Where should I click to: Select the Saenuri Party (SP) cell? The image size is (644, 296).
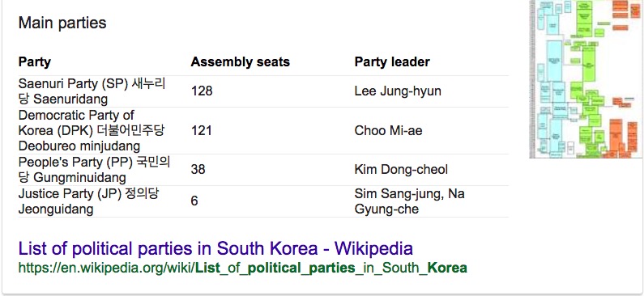(x=92, y=91)
